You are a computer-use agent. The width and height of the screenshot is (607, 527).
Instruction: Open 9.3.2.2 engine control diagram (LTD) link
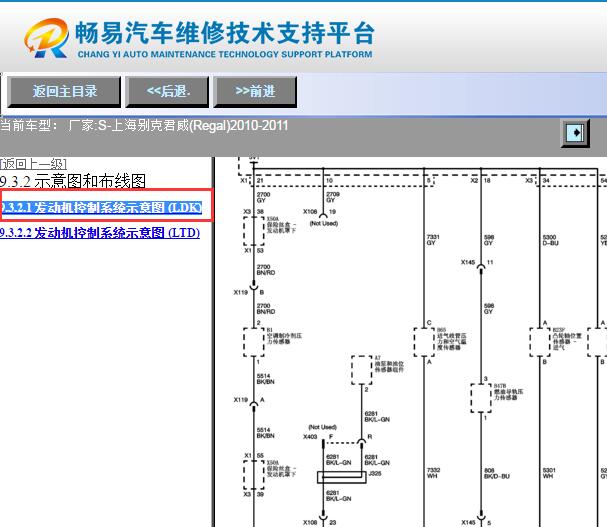[x=100, y=233]
